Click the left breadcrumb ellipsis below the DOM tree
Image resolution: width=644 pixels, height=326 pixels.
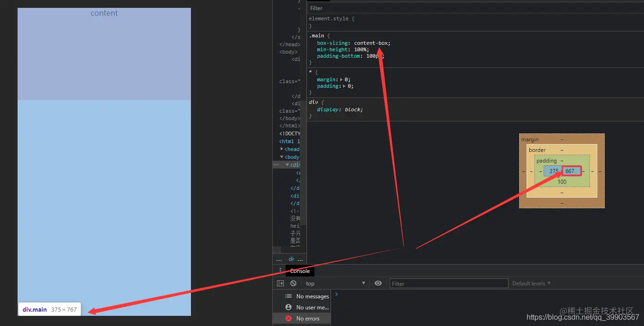tap(279, 260)
